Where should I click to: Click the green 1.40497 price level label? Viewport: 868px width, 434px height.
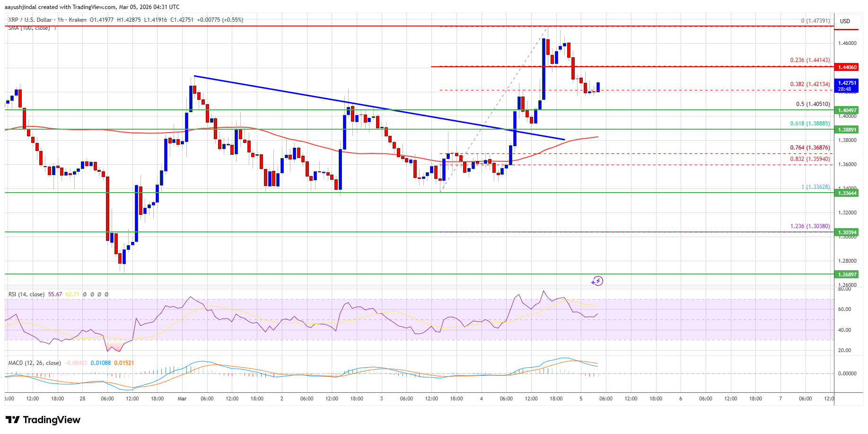847,110
